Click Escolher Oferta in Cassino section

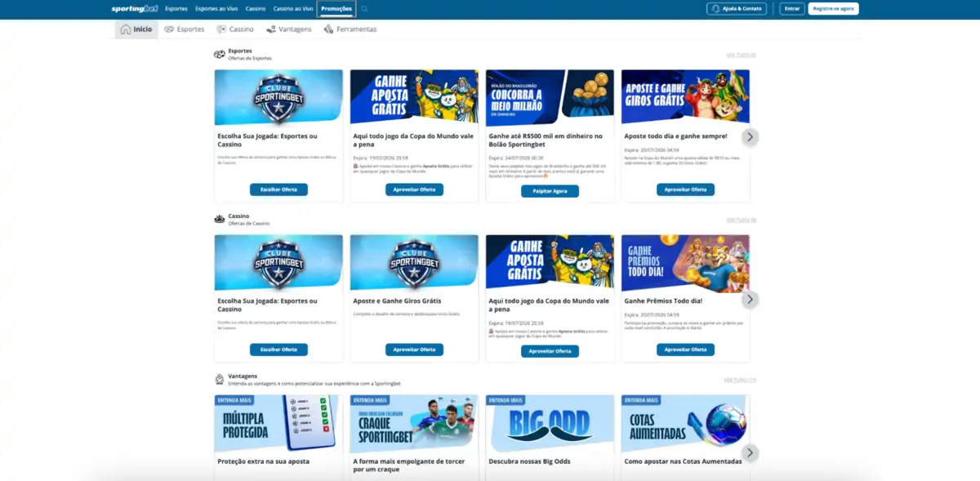pyautogui.click(x=278, y=350)
